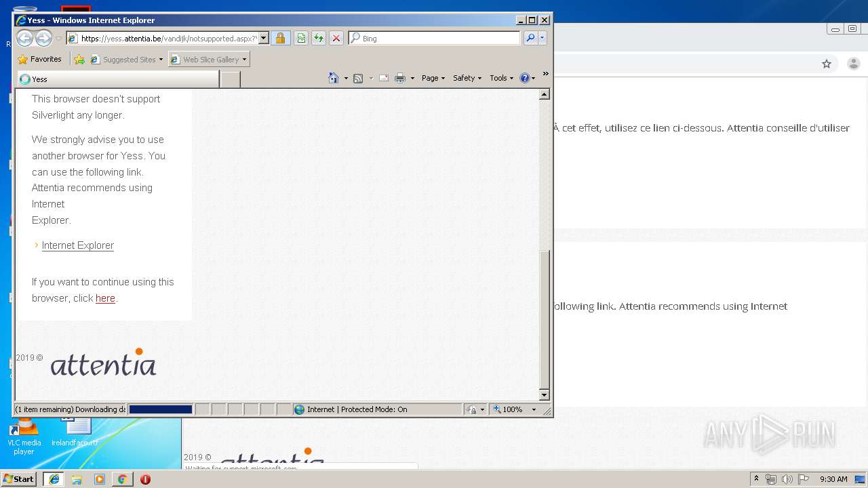Click the Read Mail icon

383,78
